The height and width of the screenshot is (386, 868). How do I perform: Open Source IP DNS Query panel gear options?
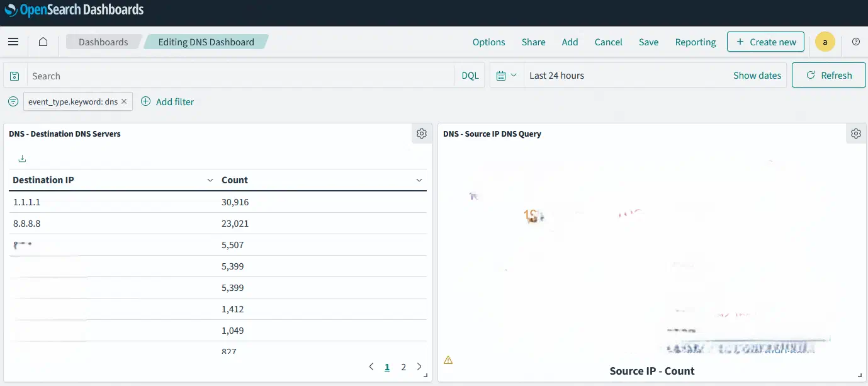pyautogui.click(x=855, y=133)
